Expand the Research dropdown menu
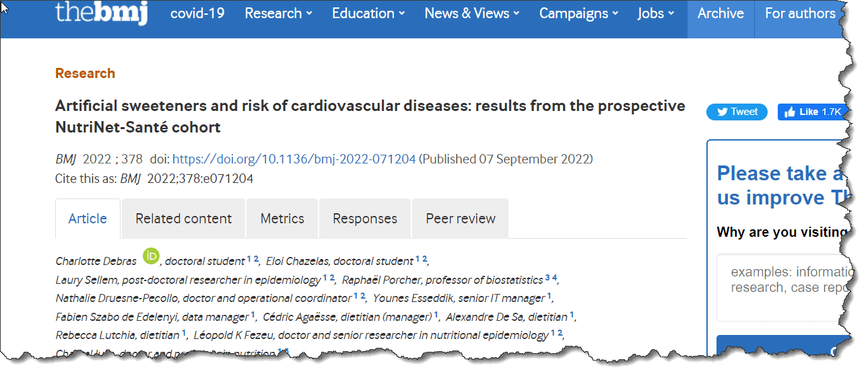Viewport: 868px width, 376px height. [x=279, y=13]
